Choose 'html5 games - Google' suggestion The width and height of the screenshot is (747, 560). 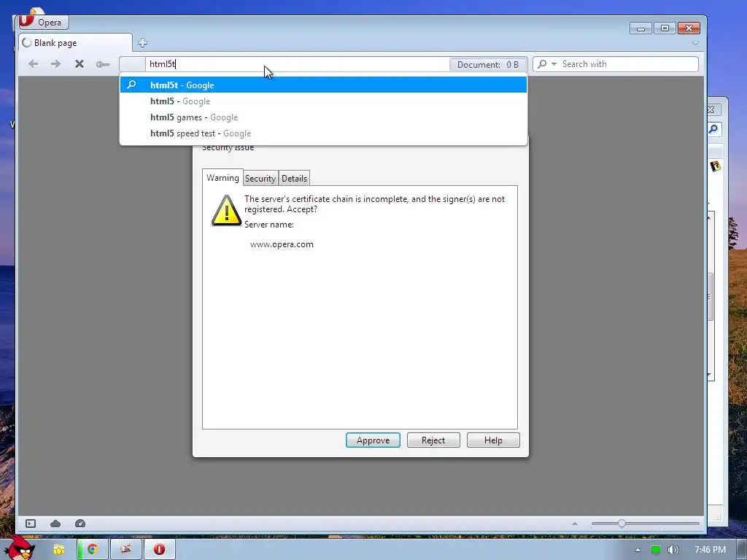click(323, 117)
